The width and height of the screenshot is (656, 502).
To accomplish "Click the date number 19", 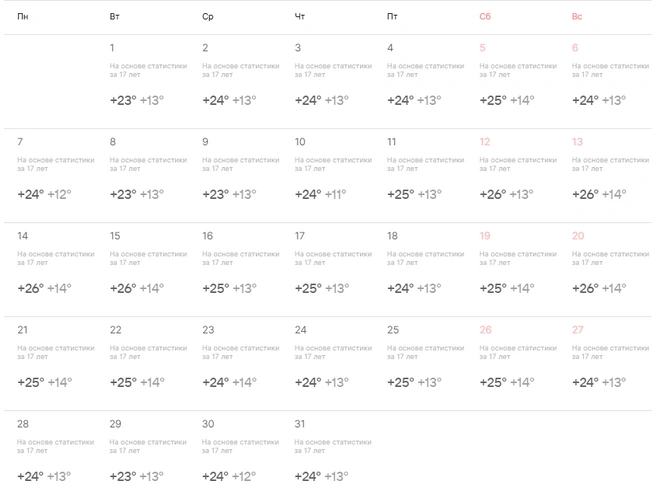I will click(x=485, y=236).
